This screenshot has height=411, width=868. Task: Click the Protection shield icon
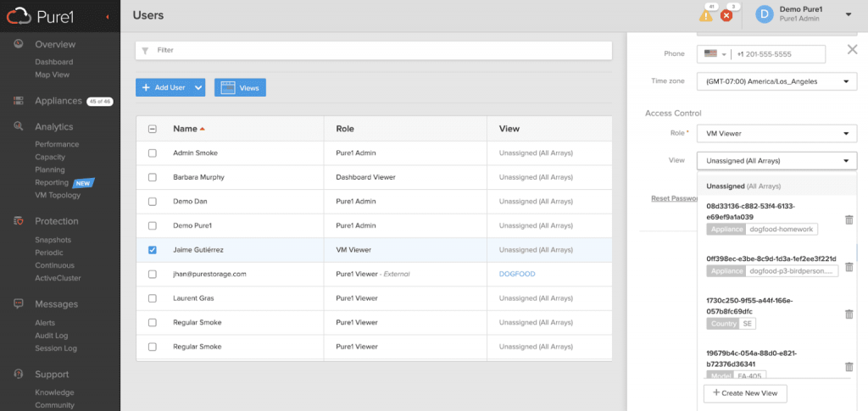[x=19, y=221]
